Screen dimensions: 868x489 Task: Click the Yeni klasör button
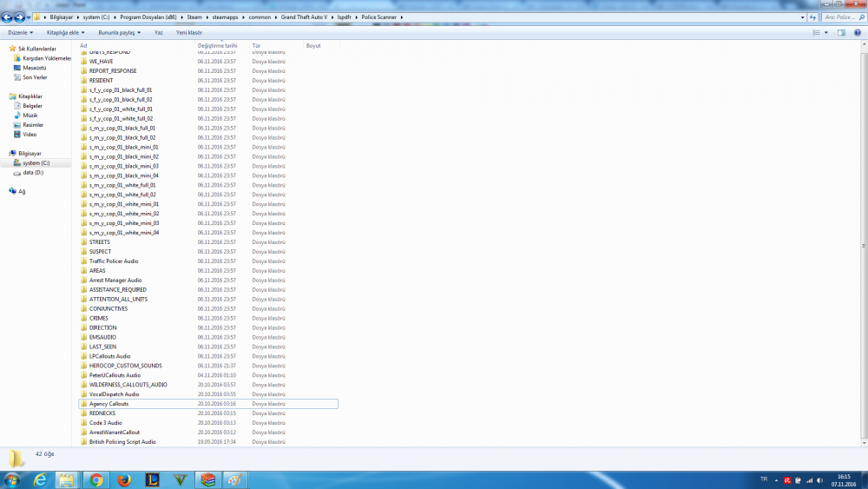(188, 33)
